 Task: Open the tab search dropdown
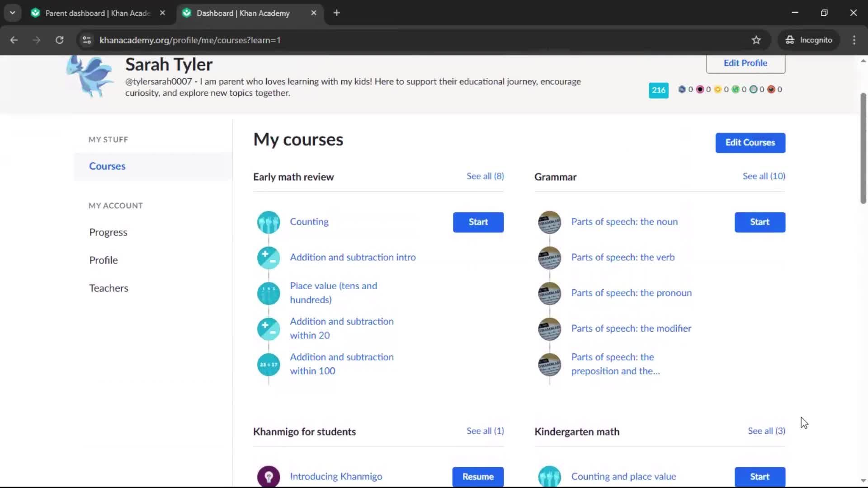13,13
